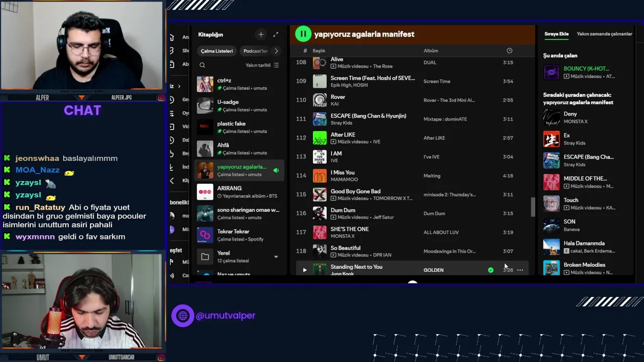
Task: Select Good Boy Gone Bad track
Action: coord(411,195)
